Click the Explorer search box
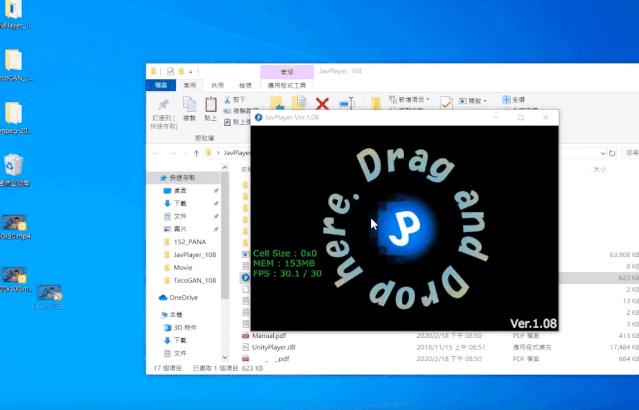 click(630, 153)
